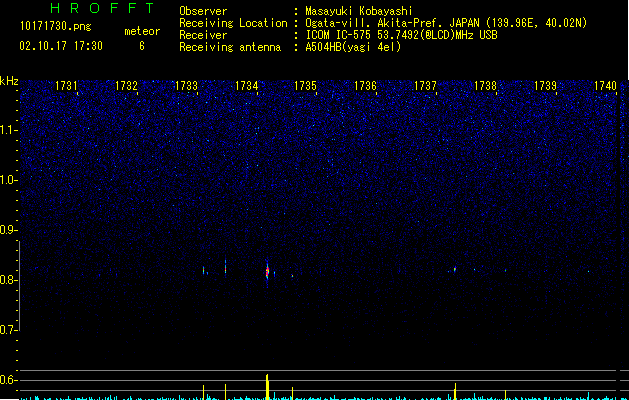
Task: Click the 1739 time axis marker
Action: pos(546,86)
